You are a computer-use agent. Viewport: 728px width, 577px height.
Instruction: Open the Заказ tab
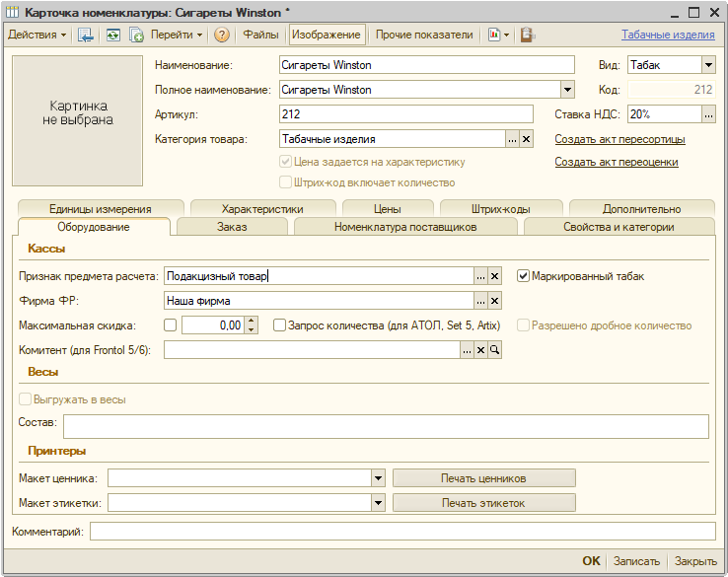click(x=232, y=227)
